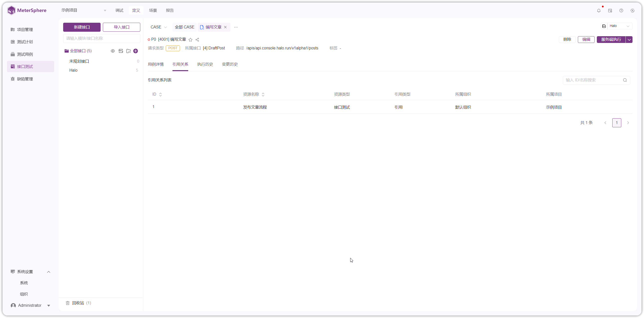Open the CASE type dropdown
This screenshot has height=318, width=644.
pyautogui.click(x=159, y=27)
